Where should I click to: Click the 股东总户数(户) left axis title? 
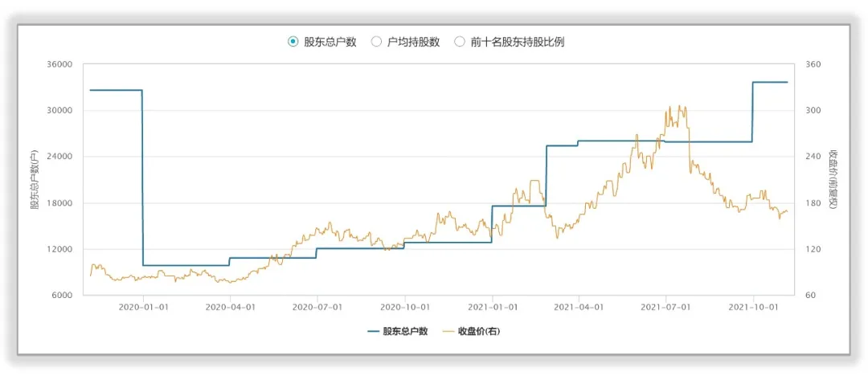point(35,180)
